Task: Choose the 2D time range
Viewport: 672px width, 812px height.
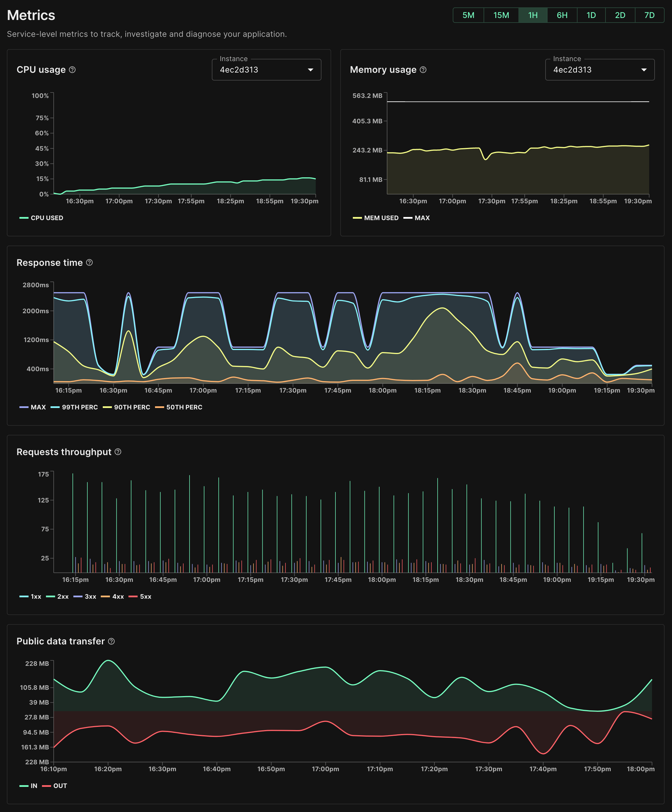Action: pos(620,15)
